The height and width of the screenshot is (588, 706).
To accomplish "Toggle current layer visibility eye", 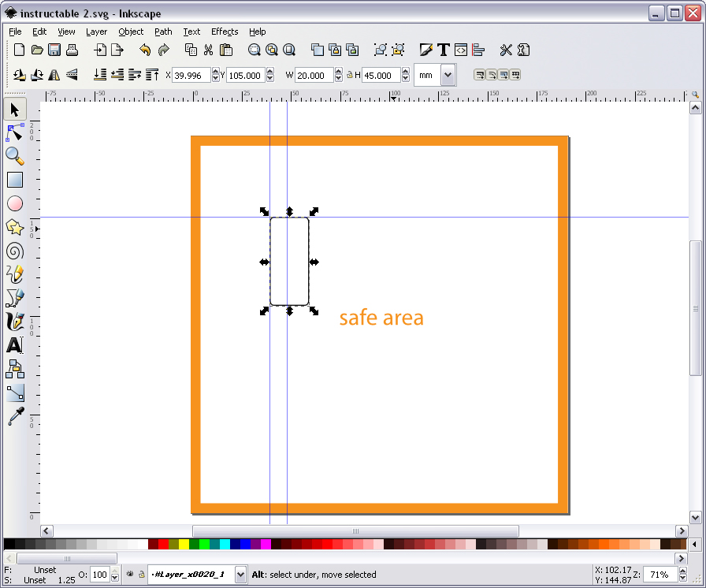I will (x=130, y=574).
